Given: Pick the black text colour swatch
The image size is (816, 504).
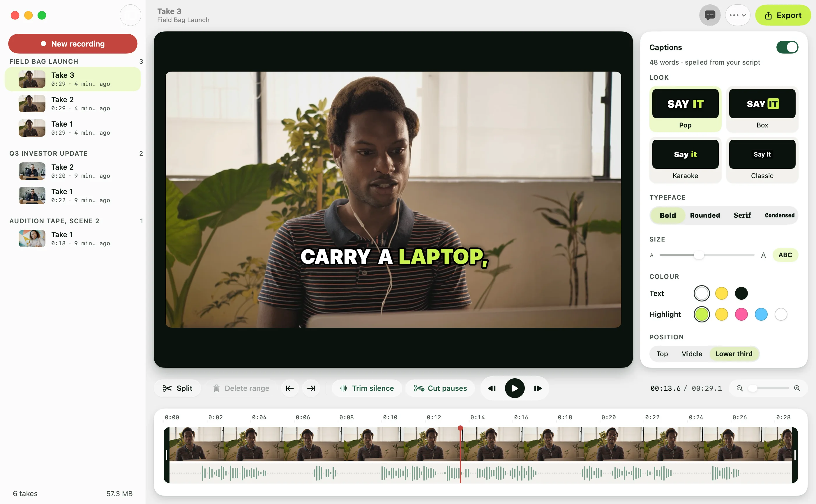Looking at the screenshot, I should [741, 293].
